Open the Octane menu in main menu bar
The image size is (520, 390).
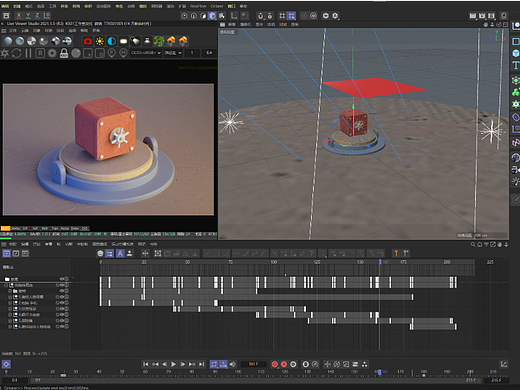[217, 6]
